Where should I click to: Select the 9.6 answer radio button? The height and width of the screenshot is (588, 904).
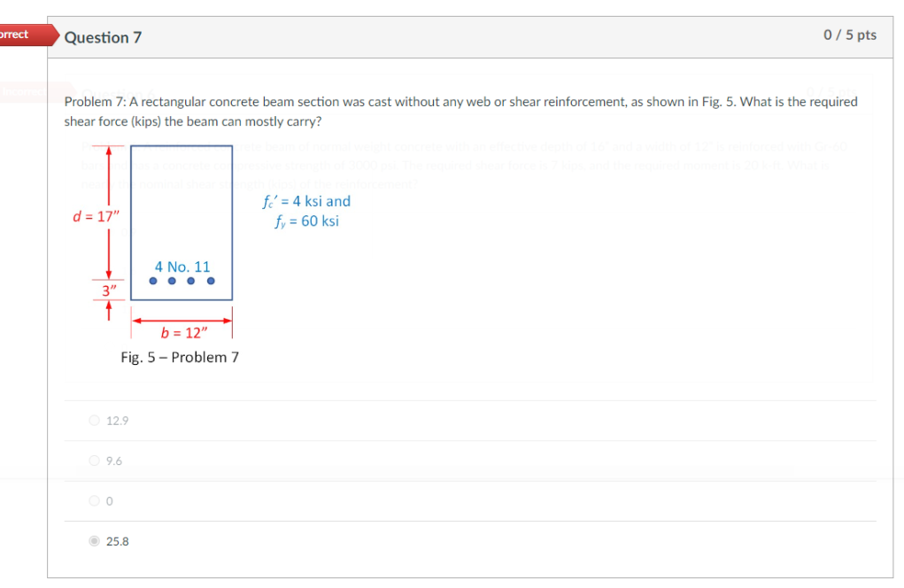[94, 460]
